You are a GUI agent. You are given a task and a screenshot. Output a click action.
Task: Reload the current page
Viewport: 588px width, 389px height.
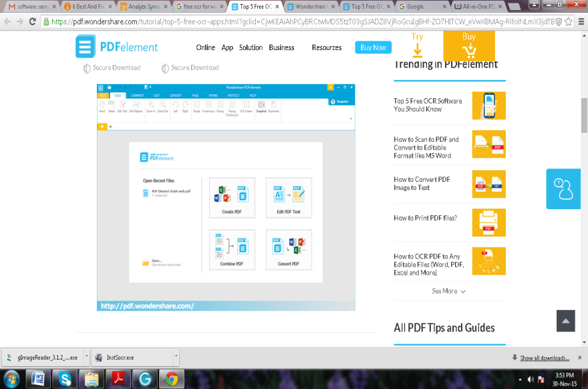tap(33, 22)
